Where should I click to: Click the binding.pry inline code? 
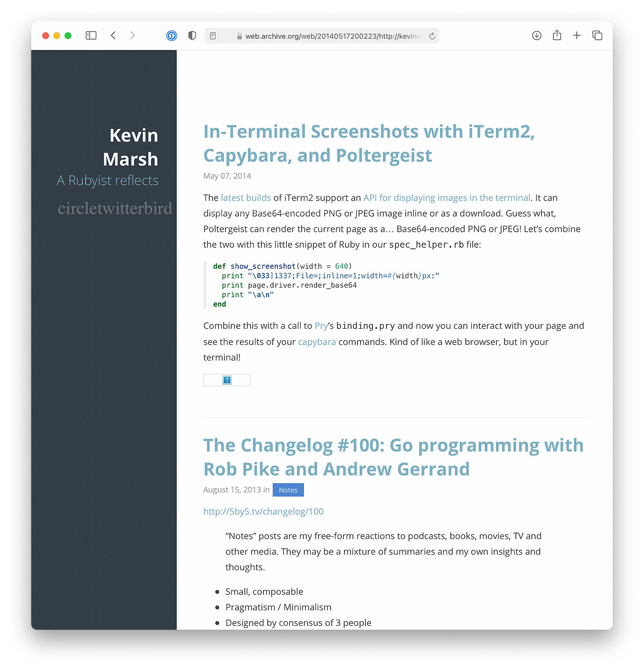click(x=365, y=326)
